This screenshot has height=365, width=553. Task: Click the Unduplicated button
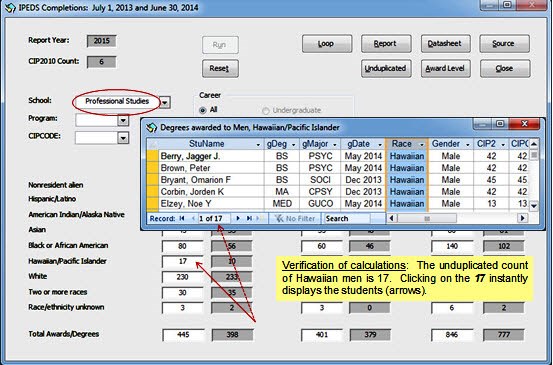click(386, 68)
